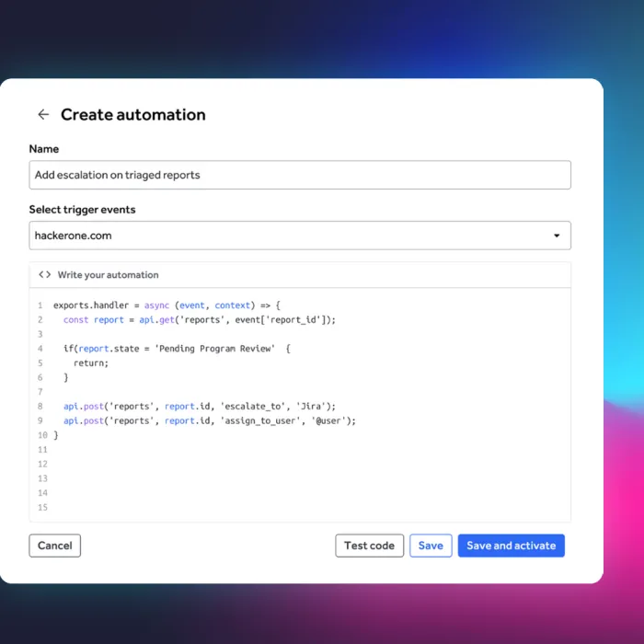This screenshot has height=644, width=644.
Task: Place cursor on the return; statement
Action: (91, 363)
